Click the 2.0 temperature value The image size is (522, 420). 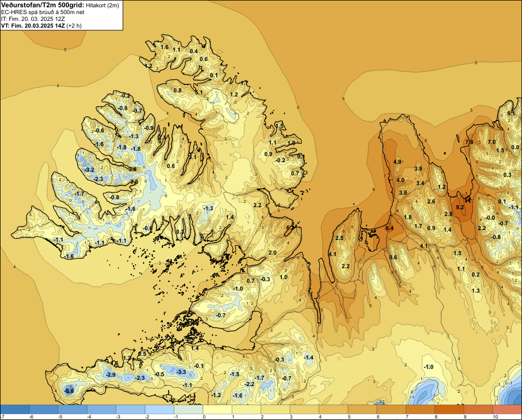click(x=272, y=253)
